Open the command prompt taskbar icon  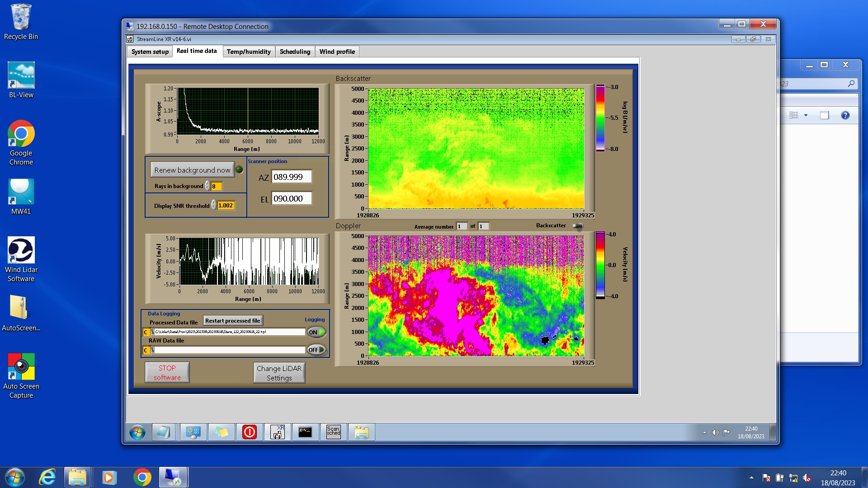305,432
